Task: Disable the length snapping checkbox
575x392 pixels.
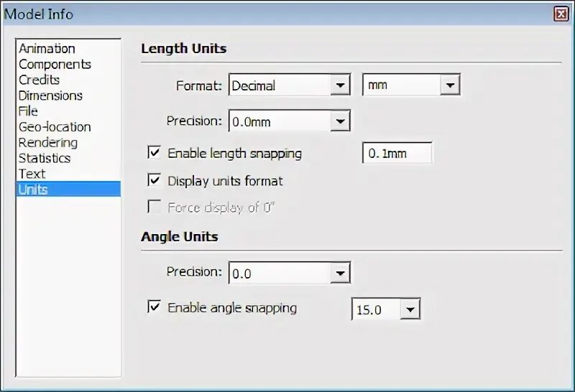Action: pos(154,151)
